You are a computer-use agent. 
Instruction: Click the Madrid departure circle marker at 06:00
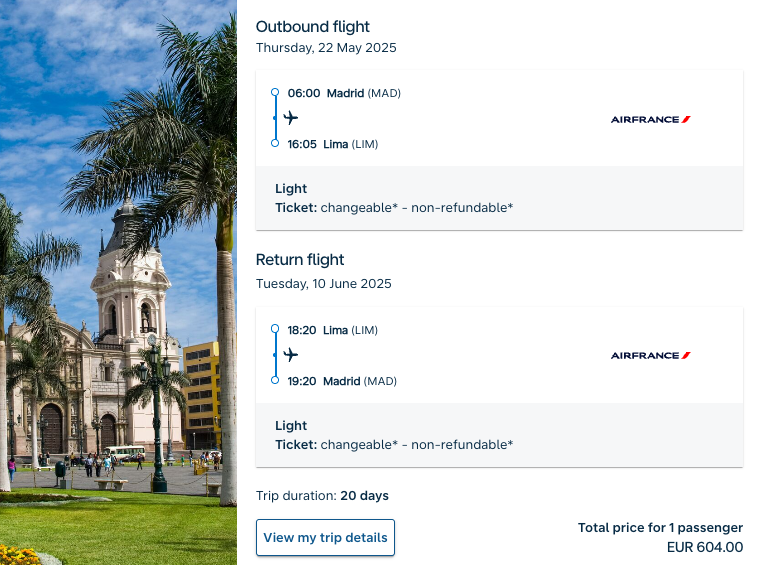click(275, 92)
